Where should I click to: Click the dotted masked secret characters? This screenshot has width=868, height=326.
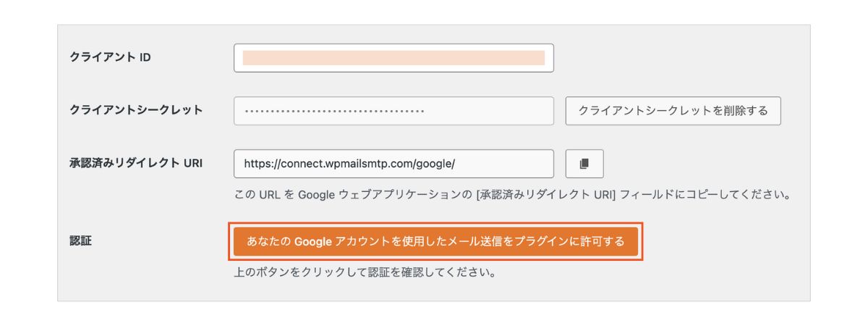point(334,112)
